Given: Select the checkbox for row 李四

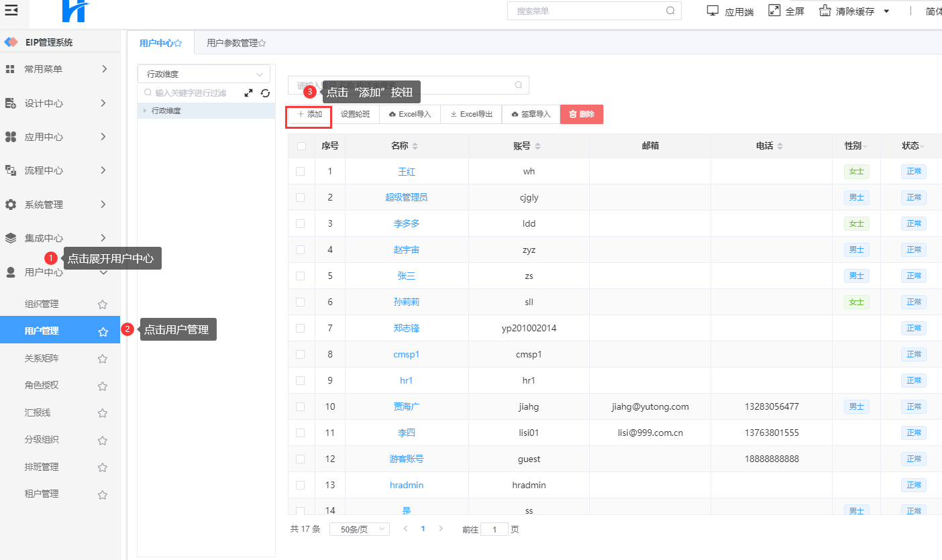Looking at the screenshot, I should click(x=301, y=433).
